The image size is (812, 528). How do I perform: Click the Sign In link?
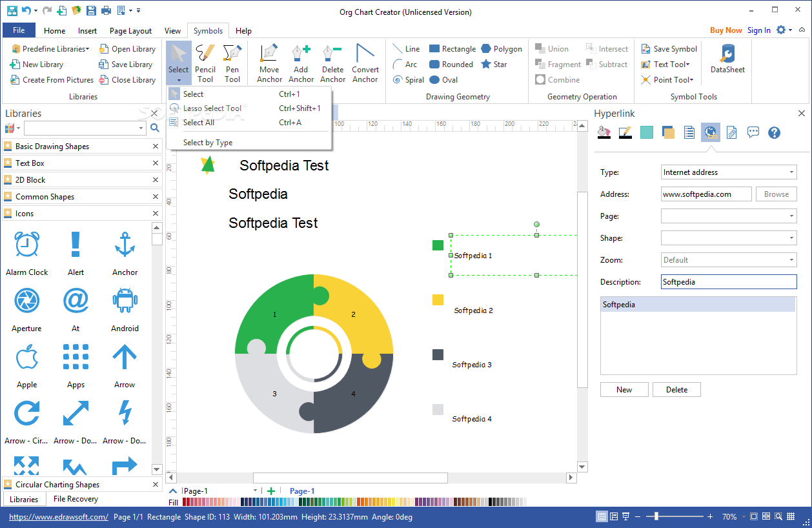[759, 30]
